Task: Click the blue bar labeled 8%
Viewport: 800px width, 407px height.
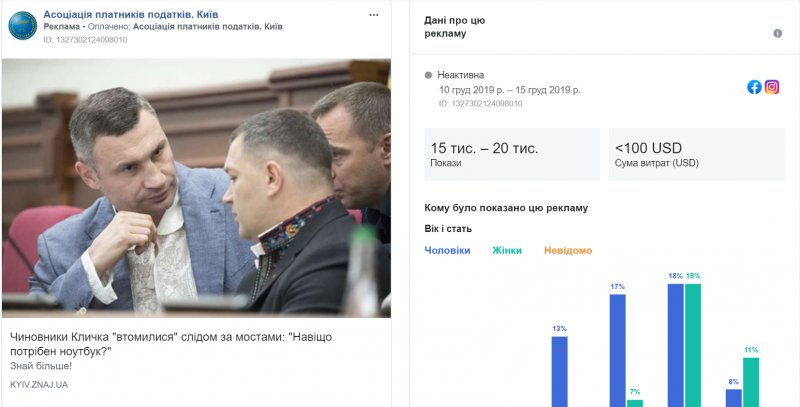Action: point(733,397)
